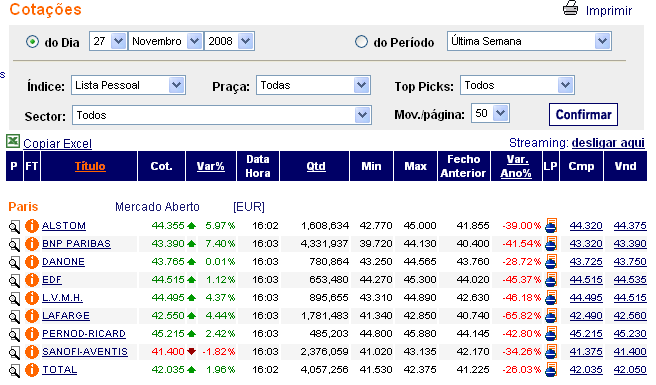Image resolution: width=656 pixels, height=385 pixels.
Task: Open the Sector Todos dropdown
Action: [222, 115]
